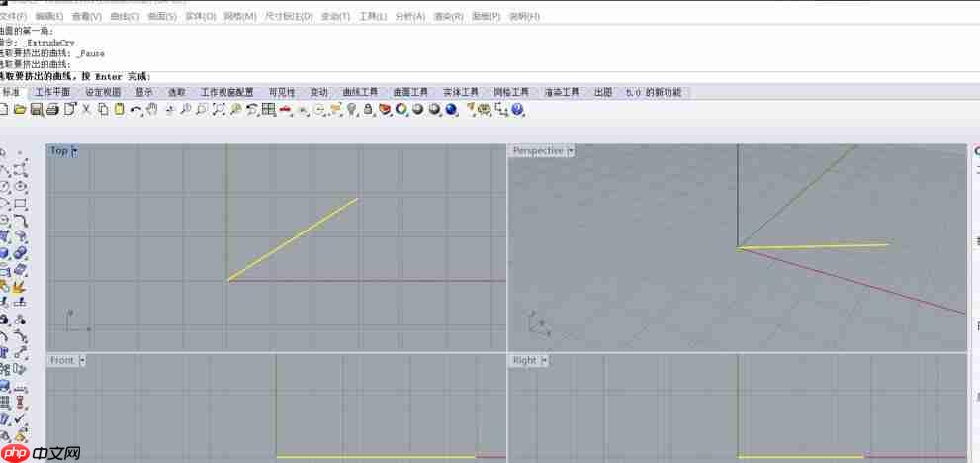This screenshot has height=463, width=980.
Task: Click the color wheel Object Properties icon
Action: (401, 110)
